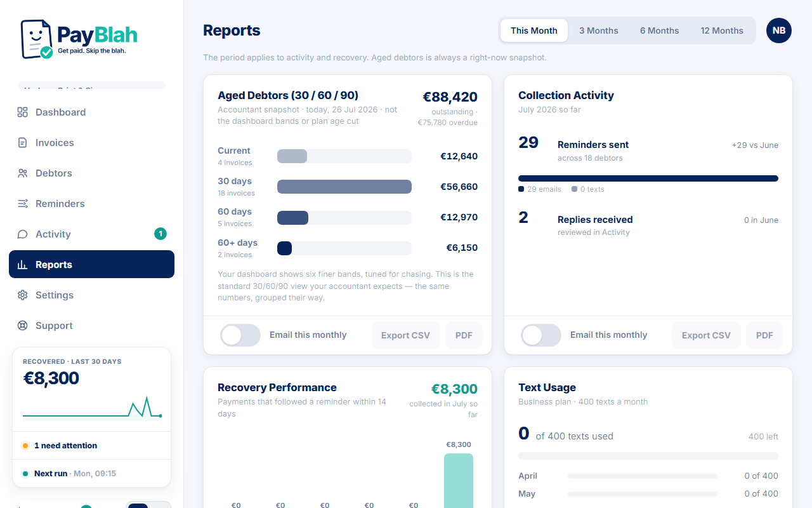
Task: Click the 'Reports' page heading
Action: (x=232, y=30)
